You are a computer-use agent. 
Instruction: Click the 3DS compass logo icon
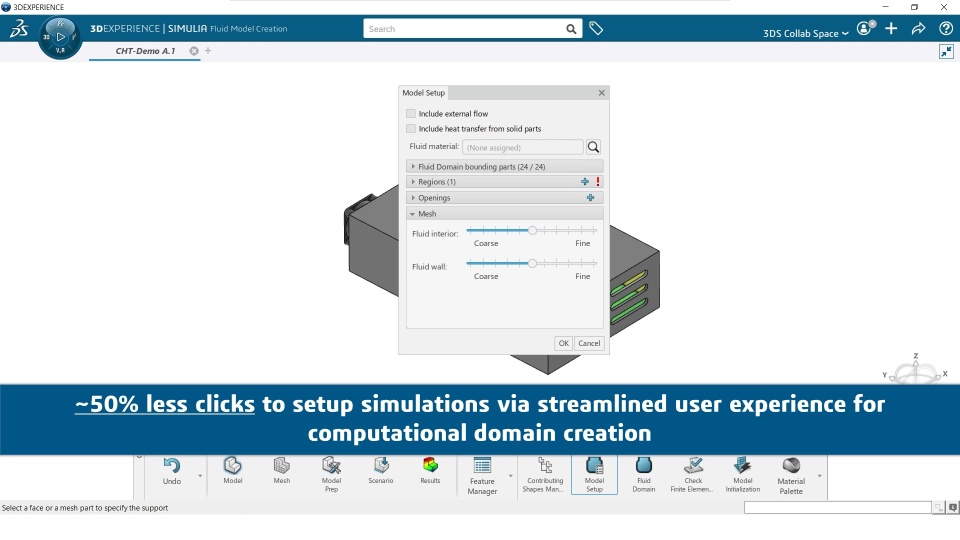19,28
